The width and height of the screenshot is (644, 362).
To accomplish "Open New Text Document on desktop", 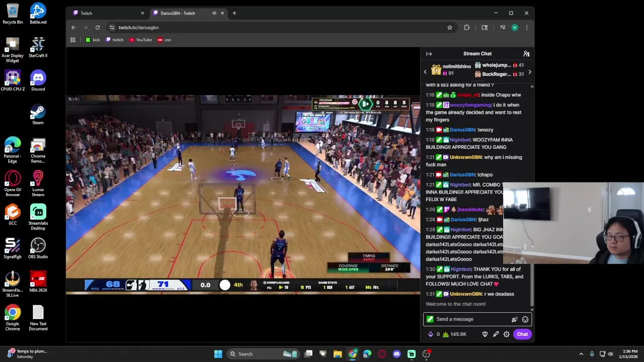I will [38, 318].
